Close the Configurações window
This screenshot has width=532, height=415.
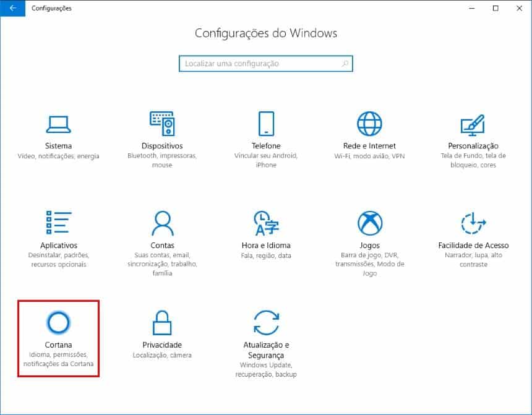click(519, 8)
